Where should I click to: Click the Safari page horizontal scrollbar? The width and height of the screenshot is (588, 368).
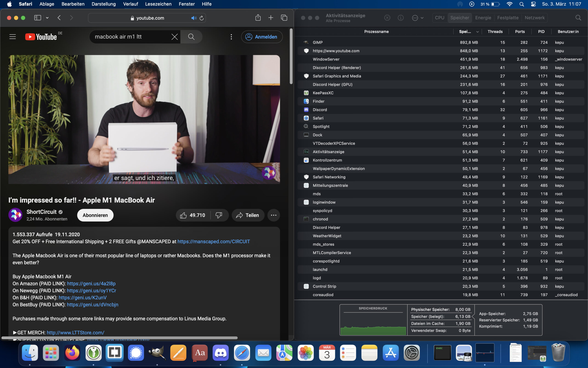[x=119, y=338]
